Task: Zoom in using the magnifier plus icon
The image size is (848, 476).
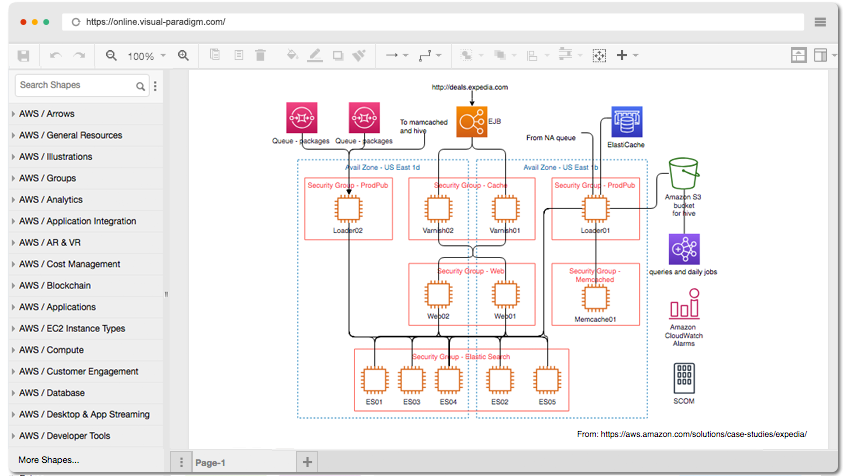Action: click(183, 55)
